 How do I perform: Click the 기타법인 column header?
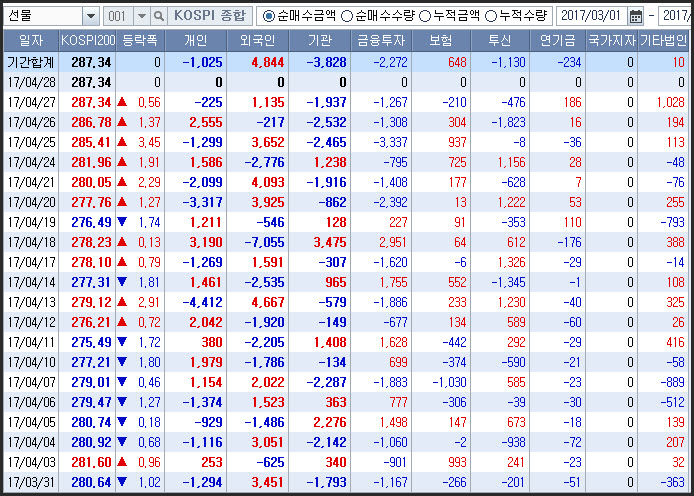(663, 41)
